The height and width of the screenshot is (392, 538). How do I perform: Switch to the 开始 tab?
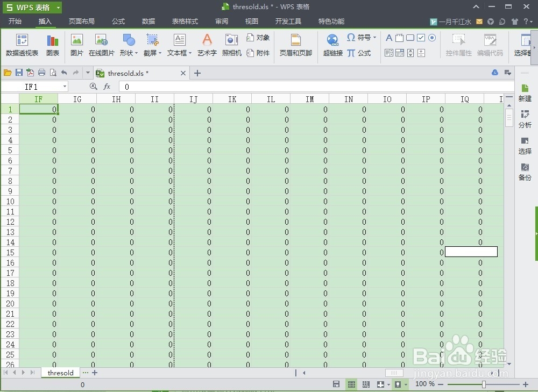[15, 22]
